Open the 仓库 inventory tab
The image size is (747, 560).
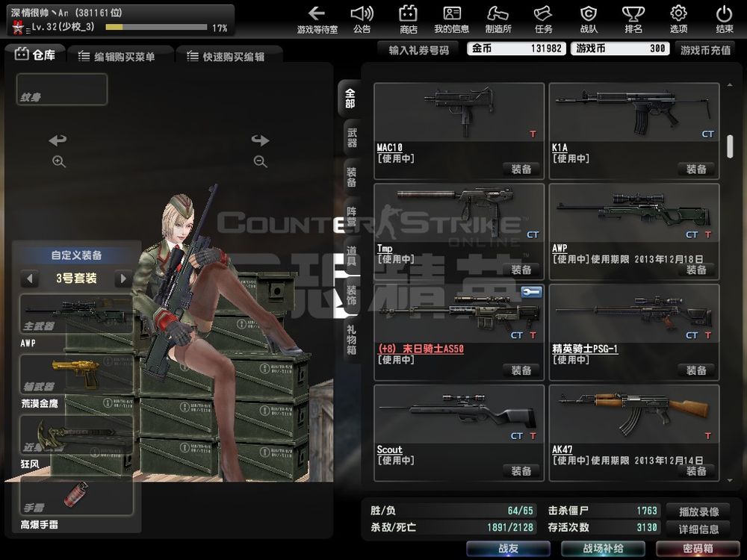point(35,55)
